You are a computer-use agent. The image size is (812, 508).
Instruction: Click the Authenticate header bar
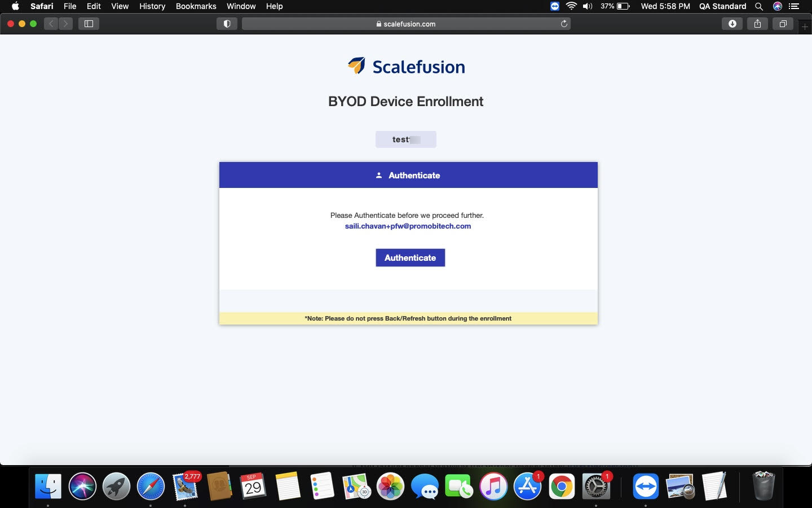pos(408,175)
